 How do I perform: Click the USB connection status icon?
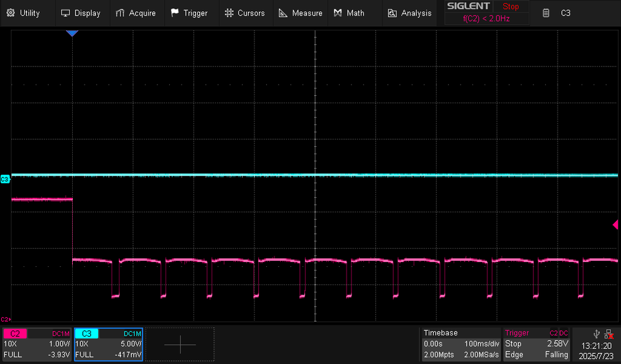tap(597, 334)
